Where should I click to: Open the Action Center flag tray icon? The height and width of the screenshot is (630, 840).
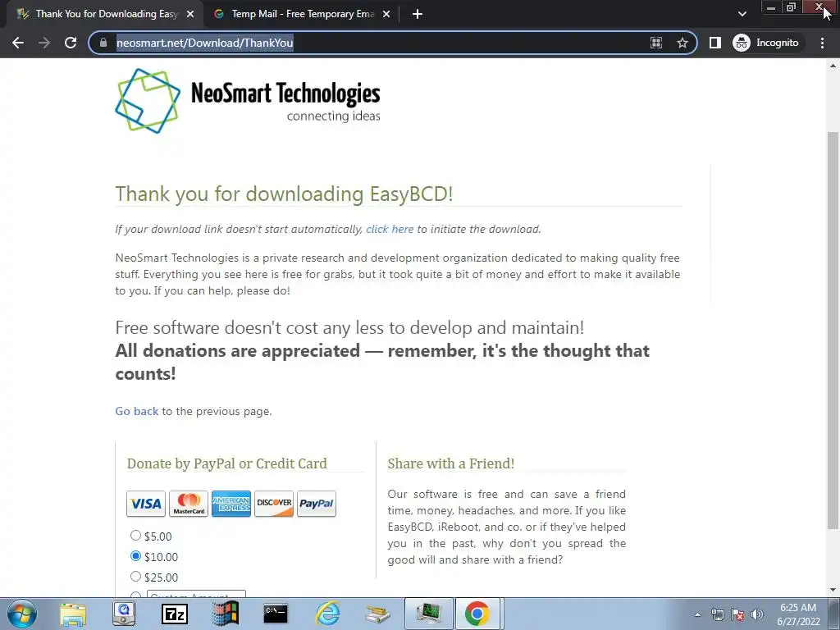[x=737, y=614]
